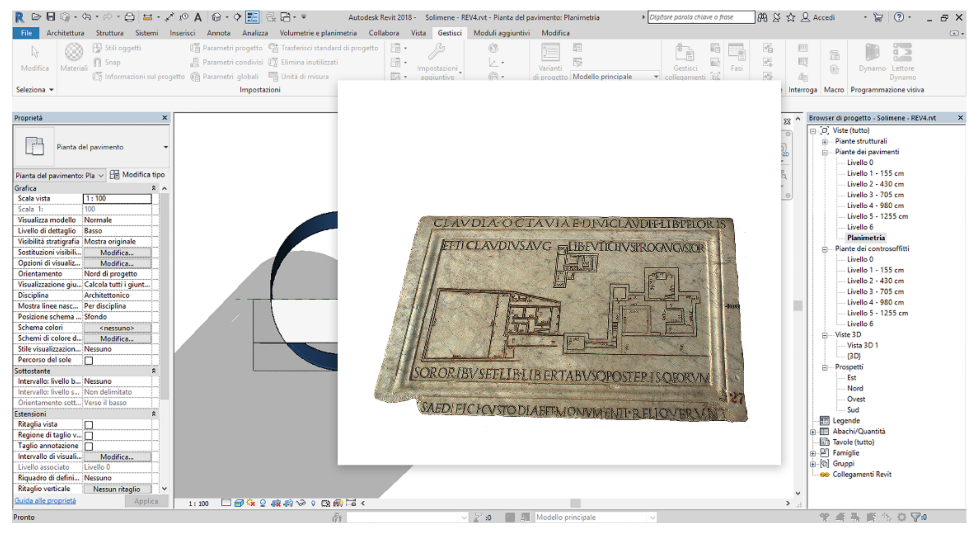
Task: Click the Print icon in quick access toolbar
Action: (x=129, y=17)
